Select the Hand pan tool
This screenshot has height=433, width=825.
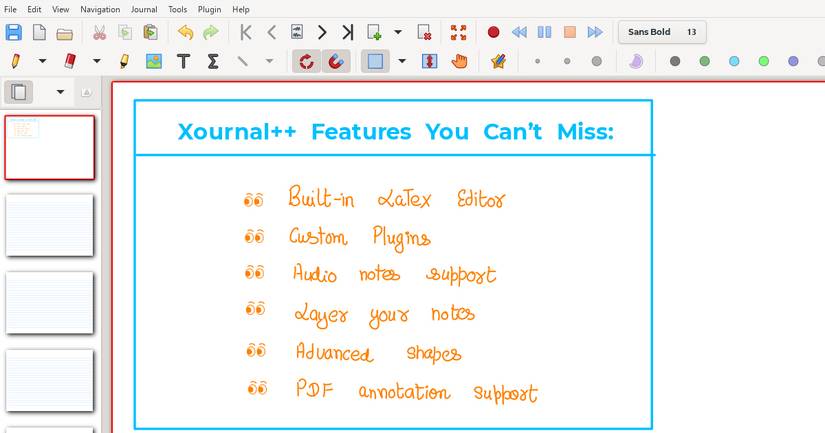[459, 62]
